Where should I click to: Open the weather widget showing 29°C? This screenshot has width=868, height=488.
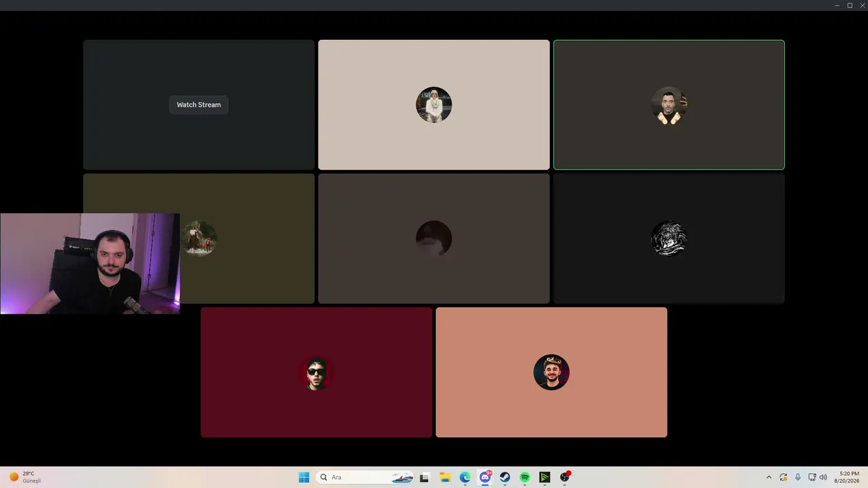point(24,477)
